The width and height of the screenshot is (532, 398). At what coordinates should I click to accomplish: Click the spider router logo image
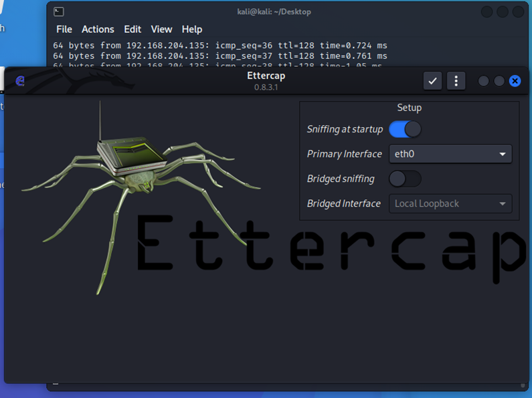134,181
